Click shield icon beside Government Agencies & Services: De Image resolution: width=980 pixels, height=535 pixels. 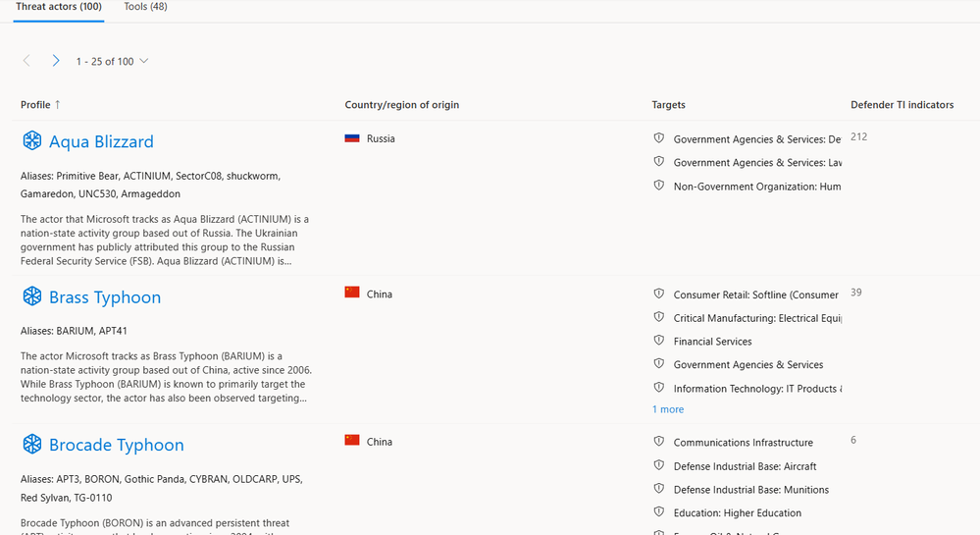coord(659,137)
